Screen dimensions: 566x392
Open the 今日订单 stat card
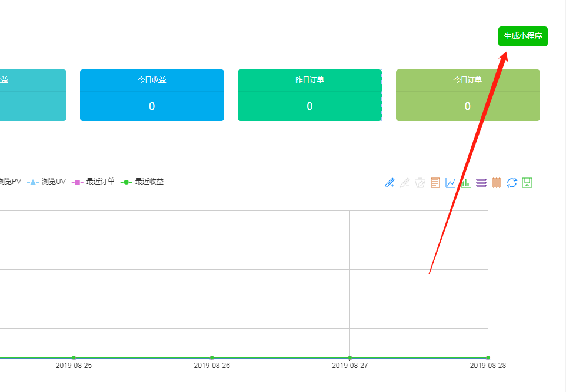[x=467, y=95]
